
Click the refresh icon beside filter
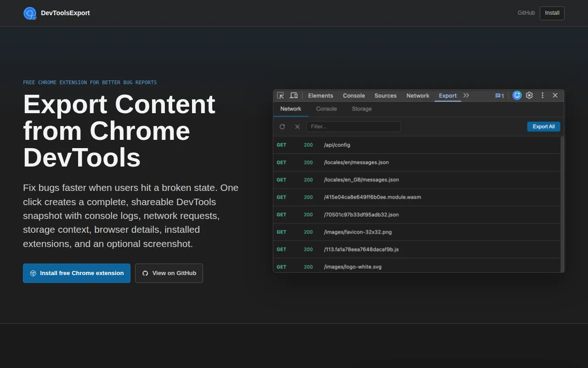pyautogui.click(x=282, y=126)
